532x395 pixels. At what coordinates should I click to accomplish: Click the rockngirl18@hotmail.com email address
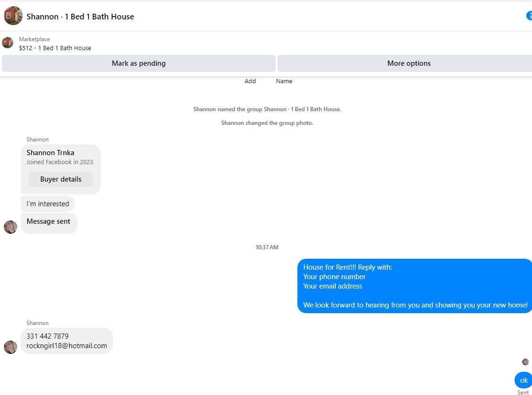[x=67, y=346]
